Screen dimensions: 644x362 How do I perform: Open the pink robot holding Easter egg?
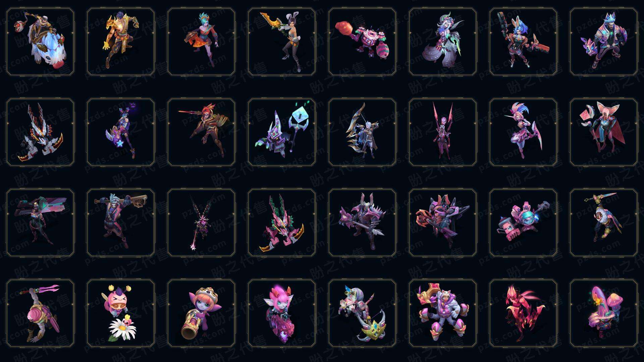coord(362,42)
